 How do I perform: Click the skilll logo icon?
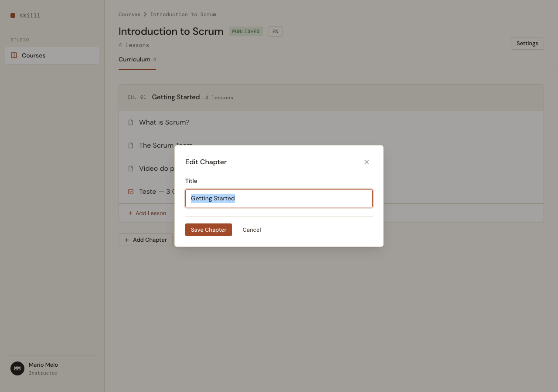(13, 15)
